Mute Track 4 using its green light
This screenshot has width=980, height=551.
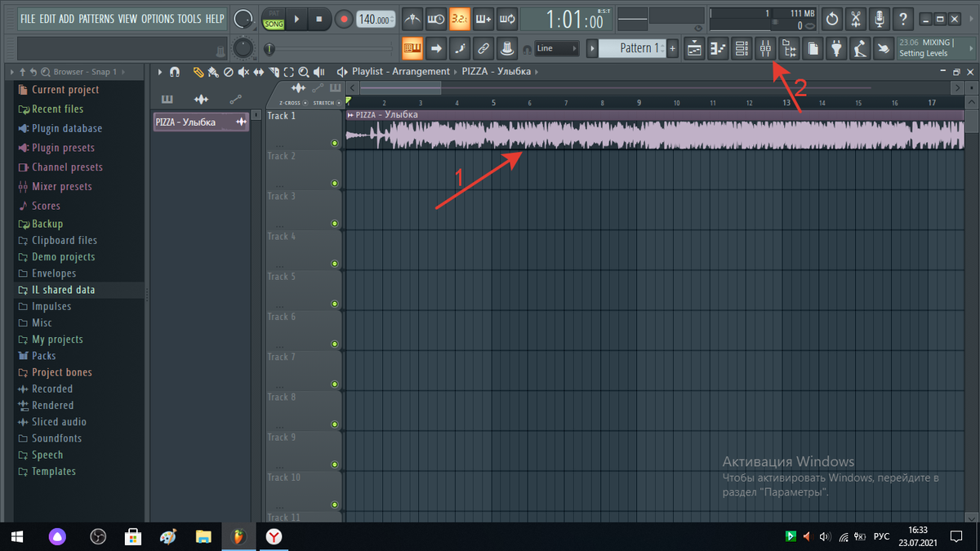334,264
